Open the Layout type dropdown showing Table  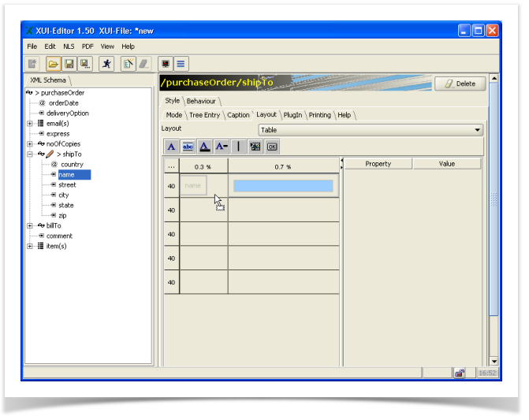371,130
